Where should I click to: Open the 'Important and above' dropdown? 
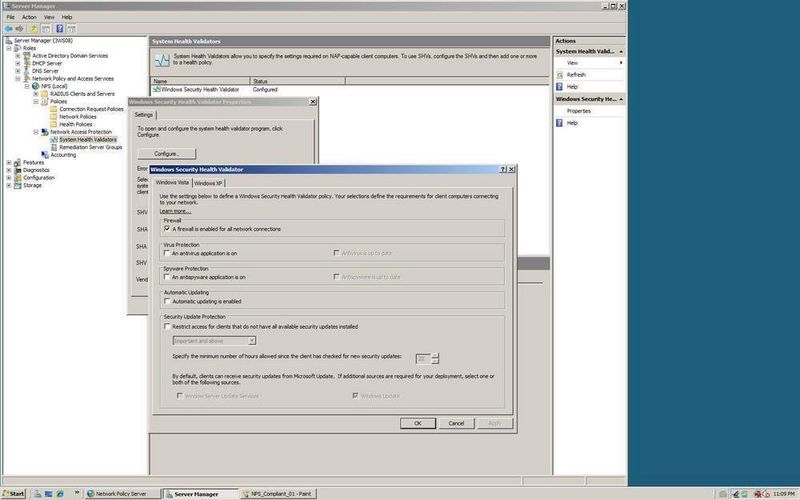pyautogui.click(x=252, y=341)
